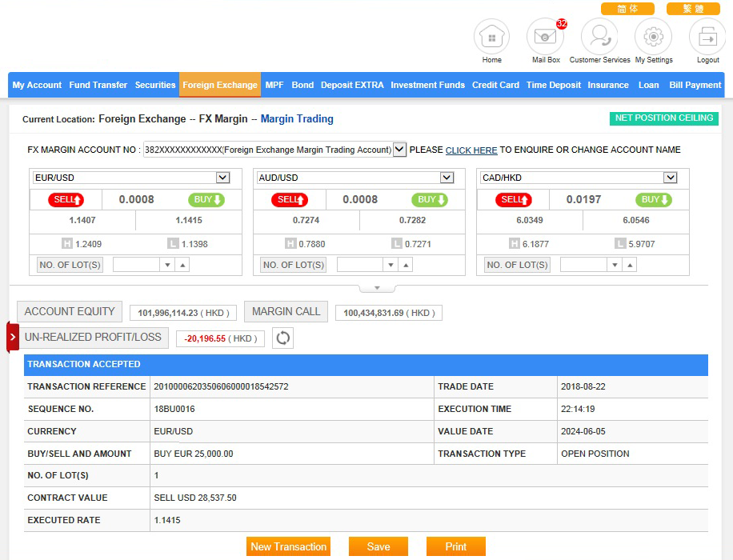Open the FX margin account number dropdown
Viewport: 733px width, 560px height.
(399, 150)
